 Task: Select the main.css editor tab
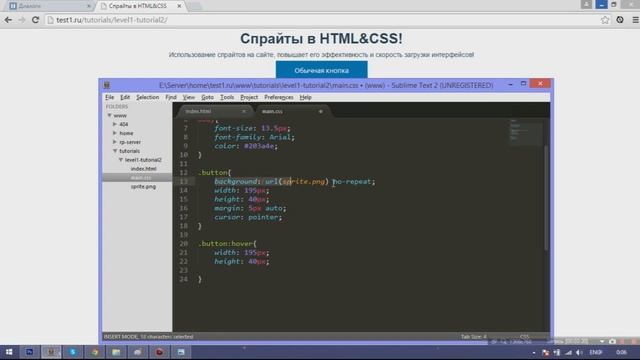[x=291, y=111]
